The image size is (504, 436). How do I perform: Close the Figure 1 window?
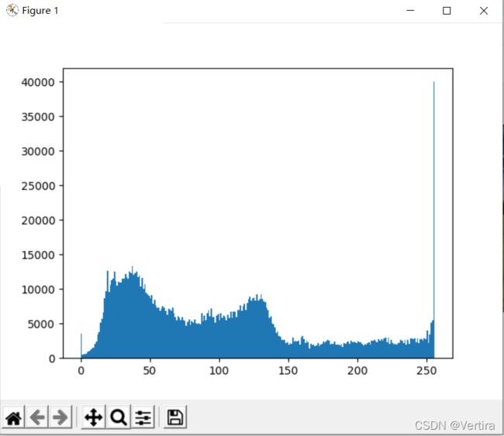click(x=484, y=11)
